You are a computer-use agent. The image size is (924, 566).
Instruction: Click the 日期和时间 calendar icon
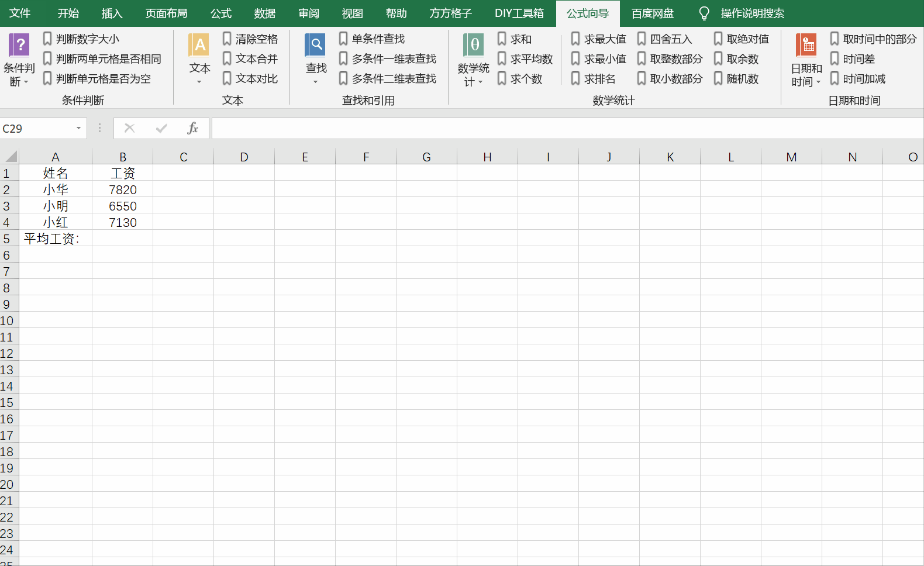coord(806,45)
